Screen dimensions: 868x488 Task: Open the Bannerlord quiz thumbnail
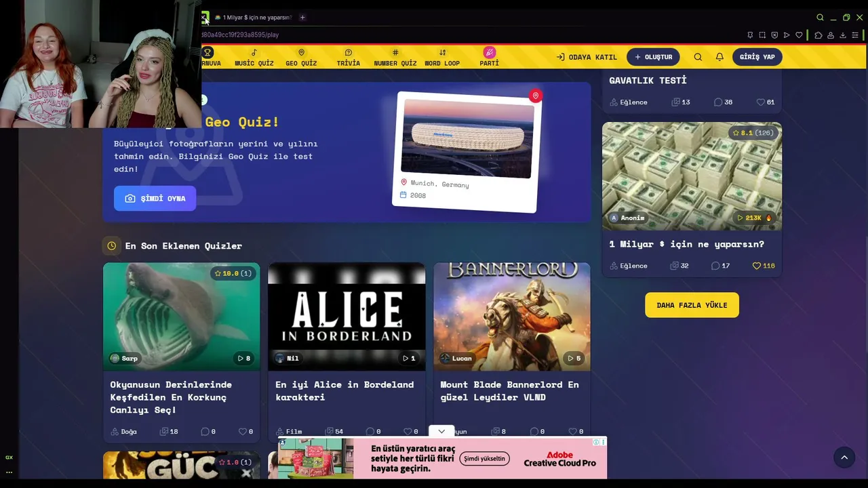click(x=512, y=317)
